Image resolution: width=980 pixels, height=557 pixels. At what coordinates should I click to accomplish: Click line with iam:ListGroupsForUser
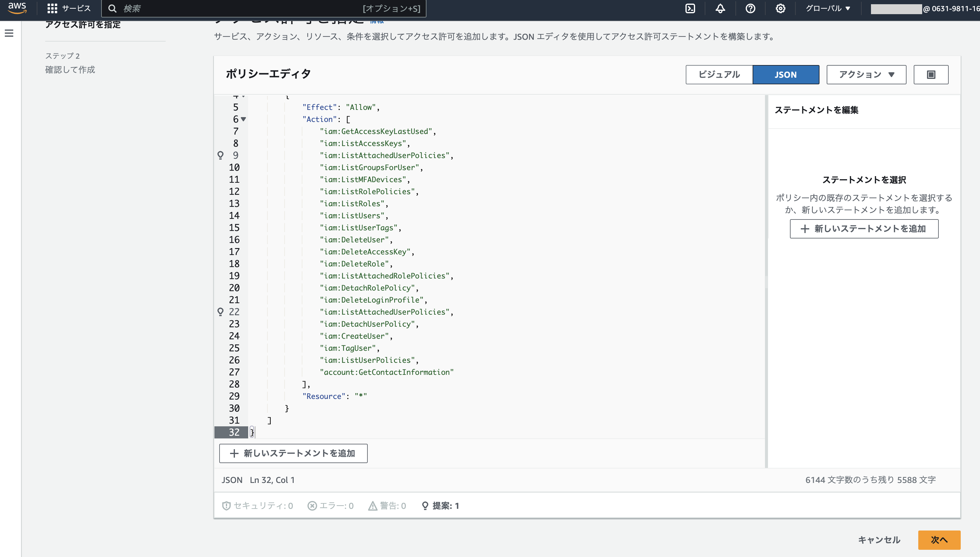pos(371,168)
